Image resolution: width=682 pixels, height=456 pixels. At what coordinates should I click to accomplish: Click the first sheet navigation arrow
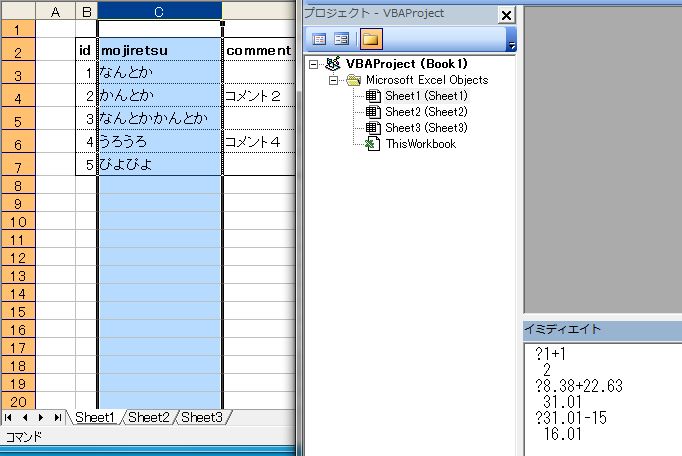(x=10, y=417)
